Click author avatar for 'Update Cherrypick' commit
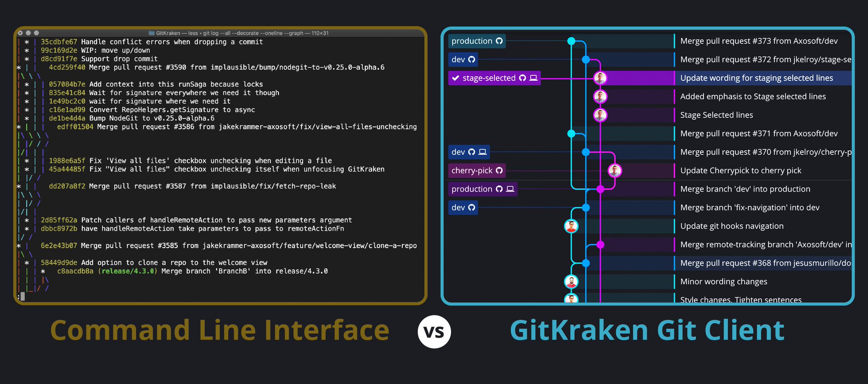Screen dimensions: 868x384 615,171
